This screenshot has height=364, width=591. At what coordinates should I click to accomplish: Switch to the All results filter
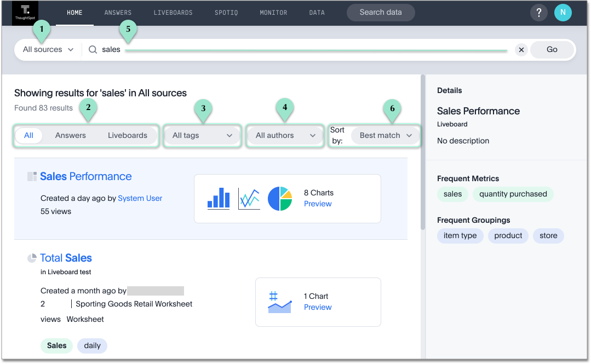(28, 135)
